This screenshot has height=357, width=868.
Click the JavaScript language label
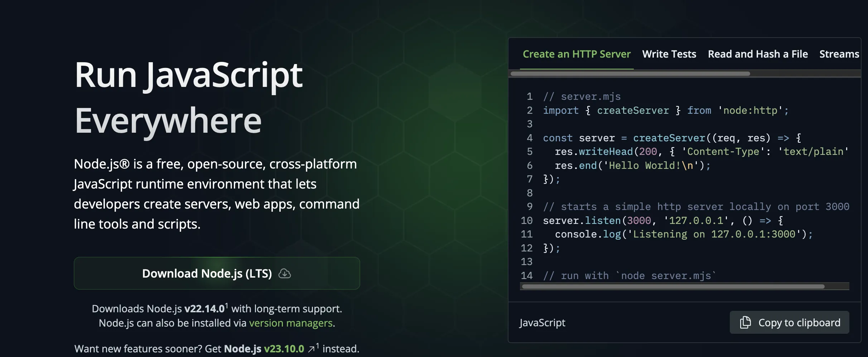[x=542, y=323]
